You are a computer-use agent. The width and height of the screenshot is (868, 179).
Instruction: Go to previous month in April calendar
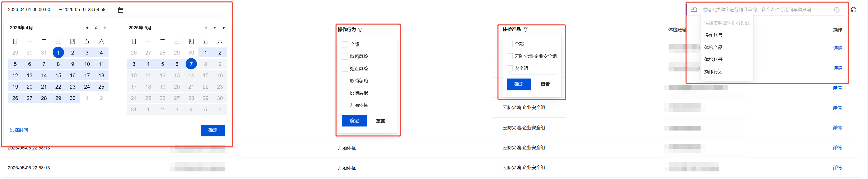tap(87, 28)
